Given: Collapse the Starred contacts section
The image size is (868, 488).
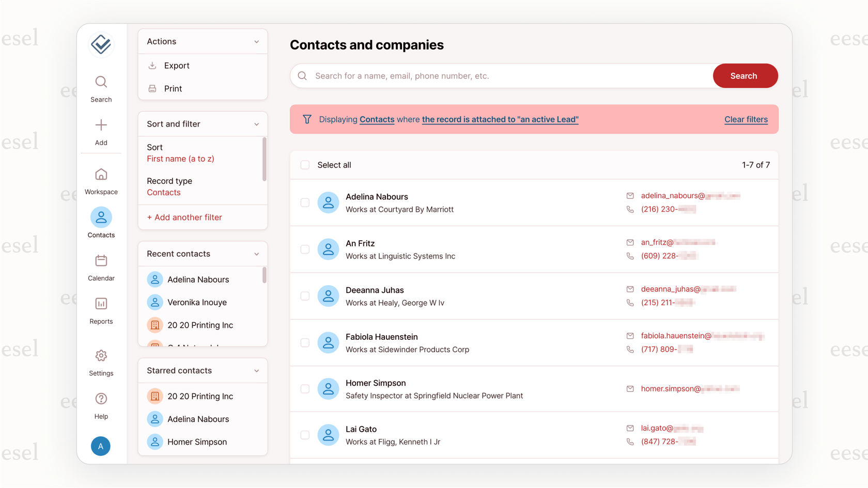Looking at the screenshot, I should point(257,370).
